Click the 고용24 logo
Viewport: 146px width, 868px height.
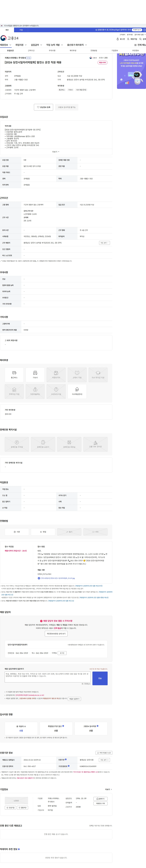(x=9, y=38)
